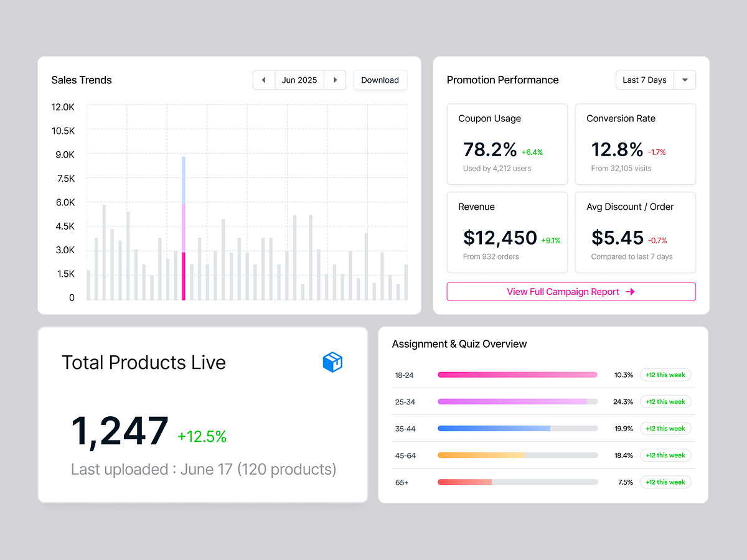Click +12 this week badge for 65+

pos(665,482)
